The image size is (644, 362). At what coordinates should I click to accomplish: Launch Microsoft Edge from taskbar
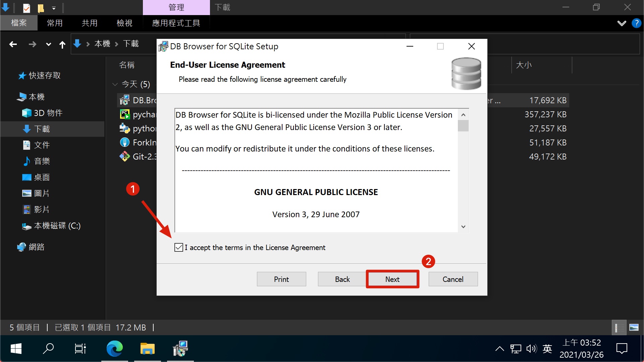pos(114,349)
